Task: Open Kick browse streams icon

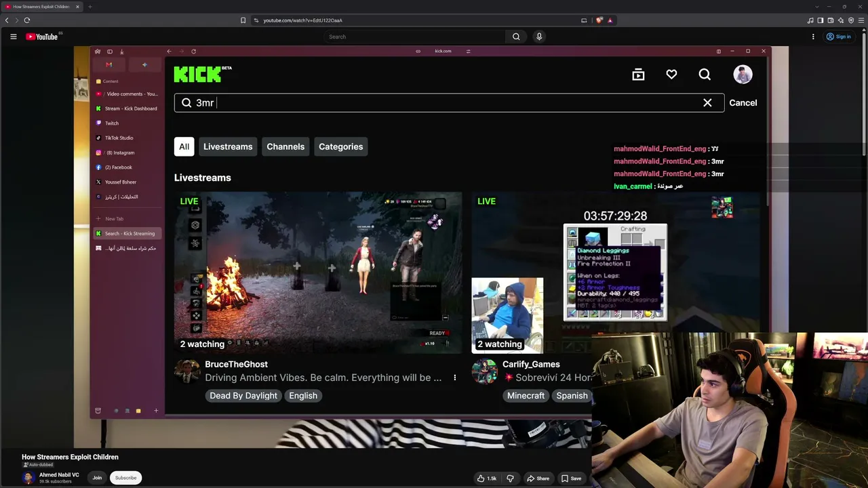Action: (638, 75)
